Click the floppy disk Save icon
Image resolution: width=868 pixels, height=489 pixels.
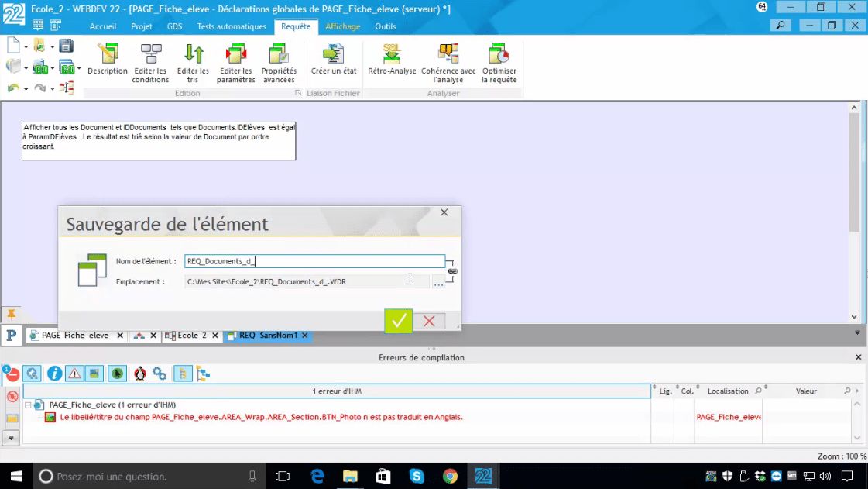(x=67, y=46)
